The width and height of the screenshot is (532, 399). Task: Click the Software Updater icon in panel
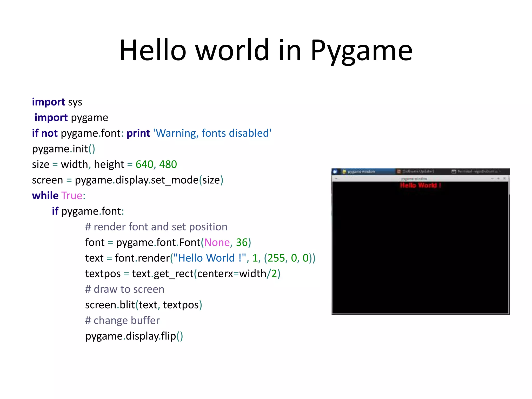pyautogui.click(x=399, y=171)
